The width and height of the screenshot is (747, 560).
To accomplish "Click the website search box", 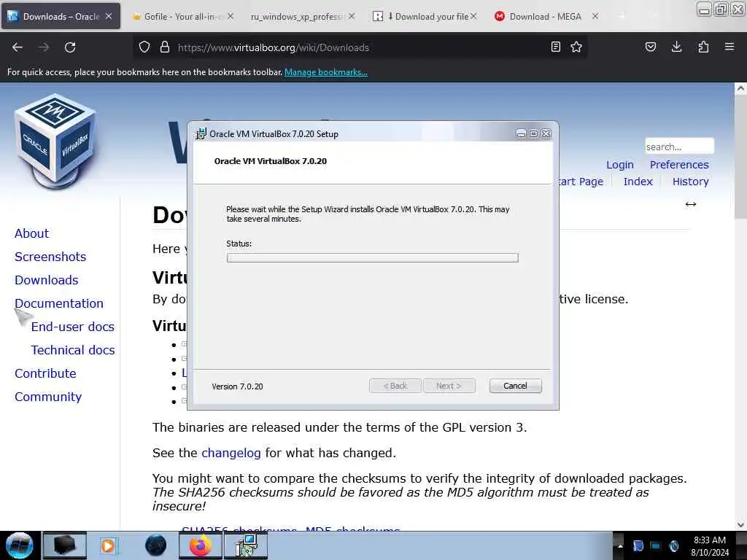I will point(679,146).
